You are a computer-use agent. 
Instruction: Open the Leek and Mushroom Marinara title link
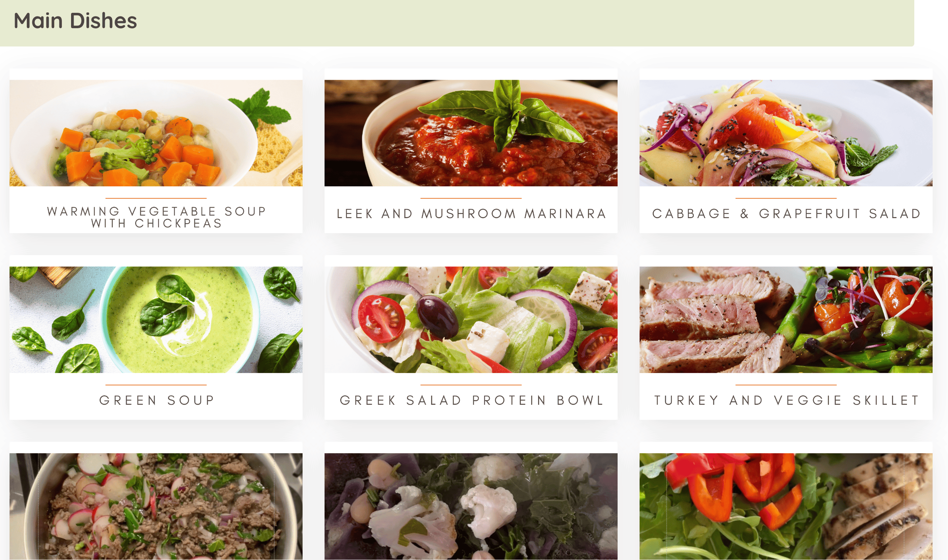[471, 214]
